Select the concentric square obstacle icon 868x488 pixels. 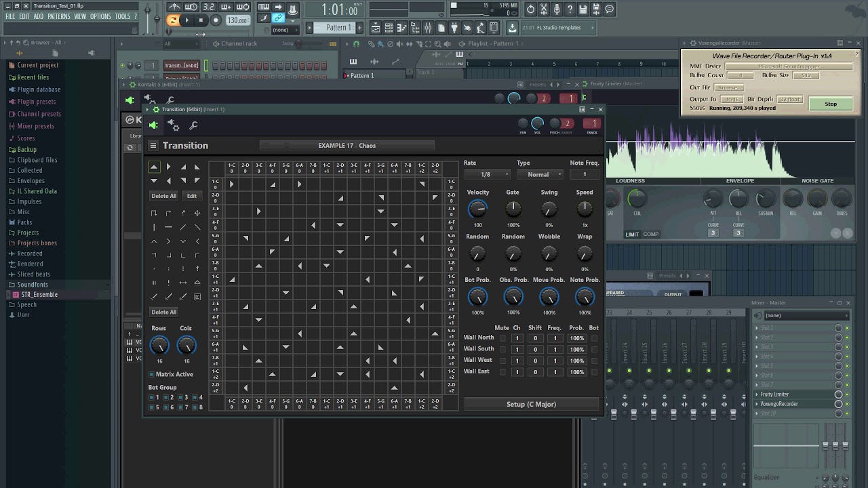tap(197, 296)
